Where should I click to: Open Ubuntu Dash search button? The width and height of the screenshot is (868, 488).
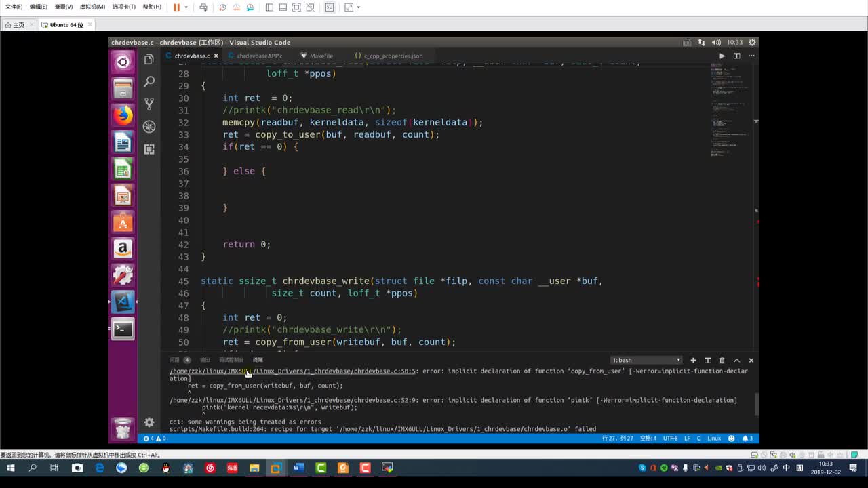[123, 62]
